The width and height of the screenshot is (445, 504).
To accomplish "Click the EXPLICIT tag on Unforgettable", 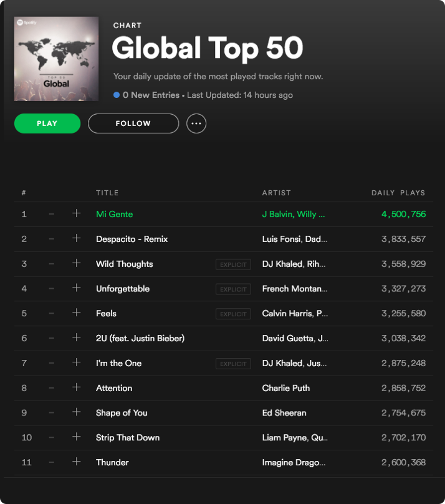I will coord(234,289).
